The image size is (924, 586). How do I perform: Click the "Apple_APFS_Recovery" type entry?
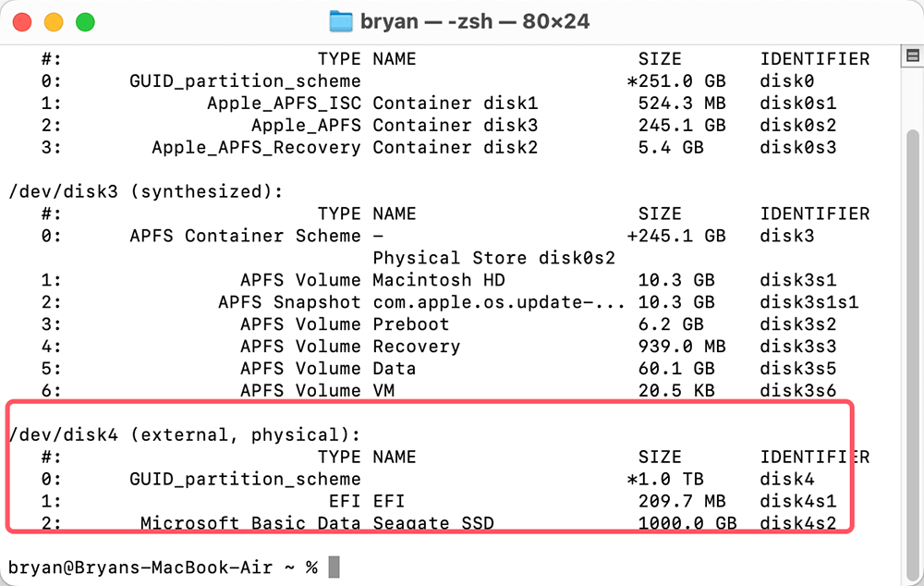(x=256, y=147)
